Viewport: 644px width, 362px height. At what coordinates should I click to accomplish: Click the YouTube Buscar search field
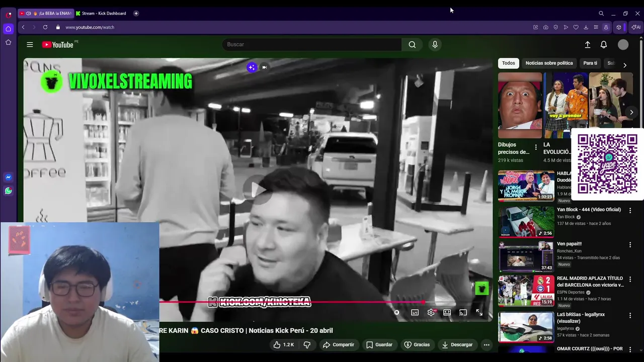(312, 45)
